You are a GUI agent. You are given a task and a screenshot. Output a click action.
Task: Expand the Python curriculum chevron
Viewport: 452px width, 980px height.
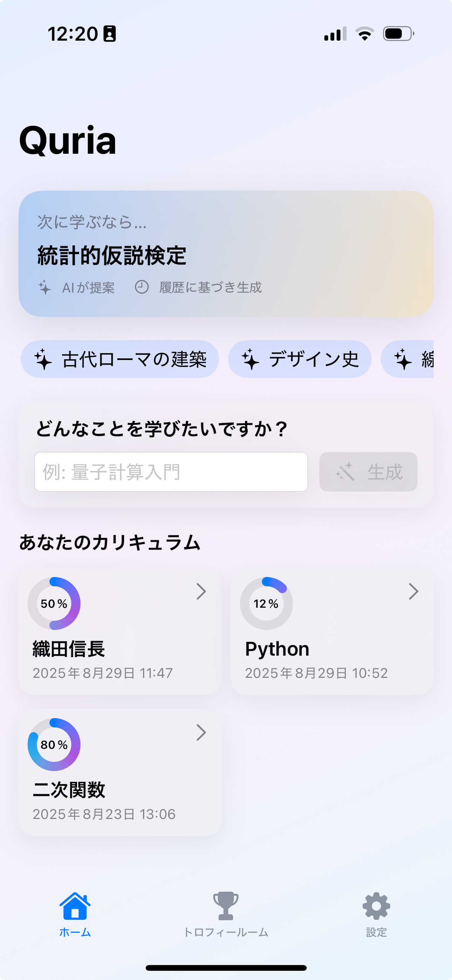click(x=413, y=591)
